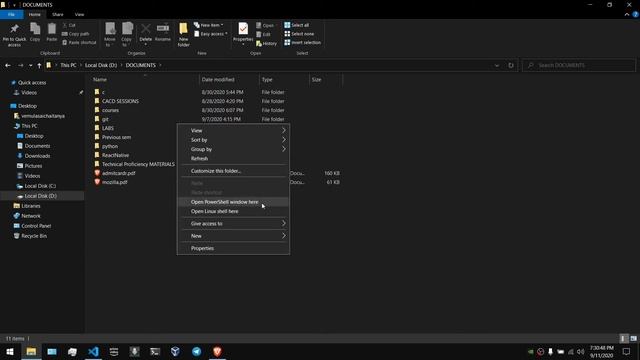Click the Up one level arrow
640x360 pixels.
click(39, 65)
